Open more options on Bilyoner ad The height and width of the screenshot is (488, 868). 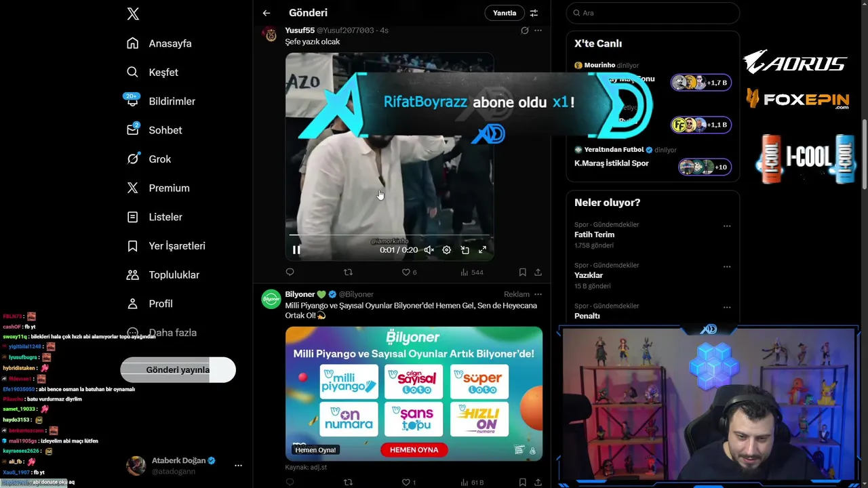click(x=538, y=294)
